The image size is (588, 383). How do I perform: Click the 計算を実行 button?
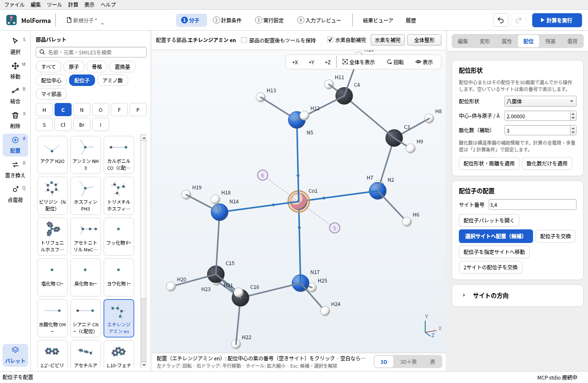tap(557, 20)
